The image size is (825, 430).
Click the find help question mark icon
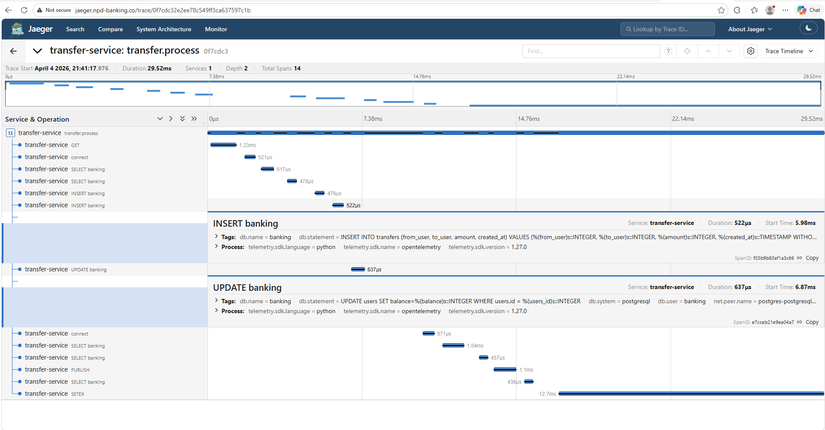[x=668, y=50]
